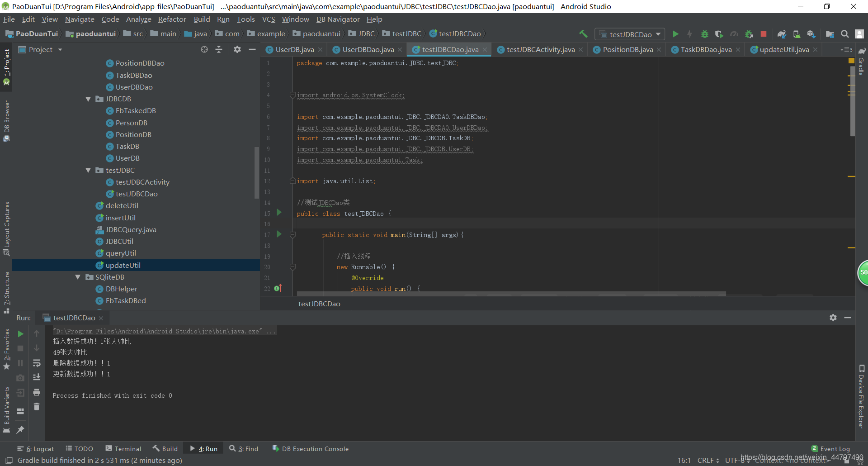
Task: Open the Refactor menu
Action: coord(172,19)
